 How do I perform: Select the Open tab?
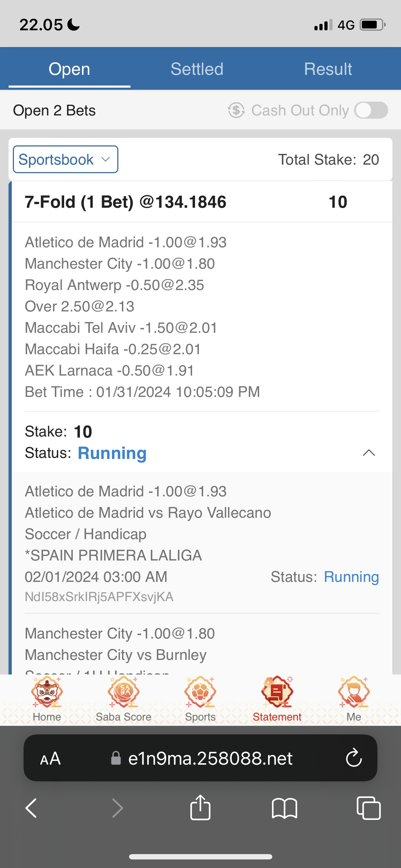coord(69,69)
